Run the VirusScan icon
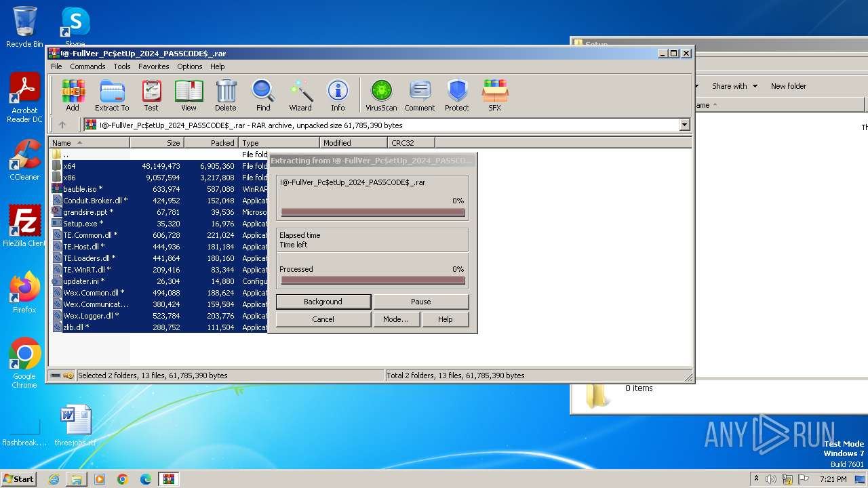Viewport: 868px width, 488px height. (381, 95)
